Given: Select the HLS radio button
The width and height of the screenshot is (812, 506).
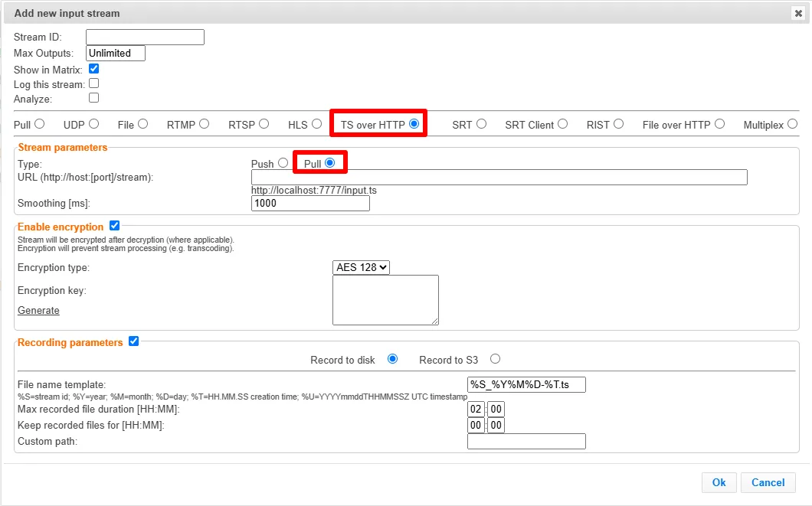Looking at the screenshot, I should point(317,124).
